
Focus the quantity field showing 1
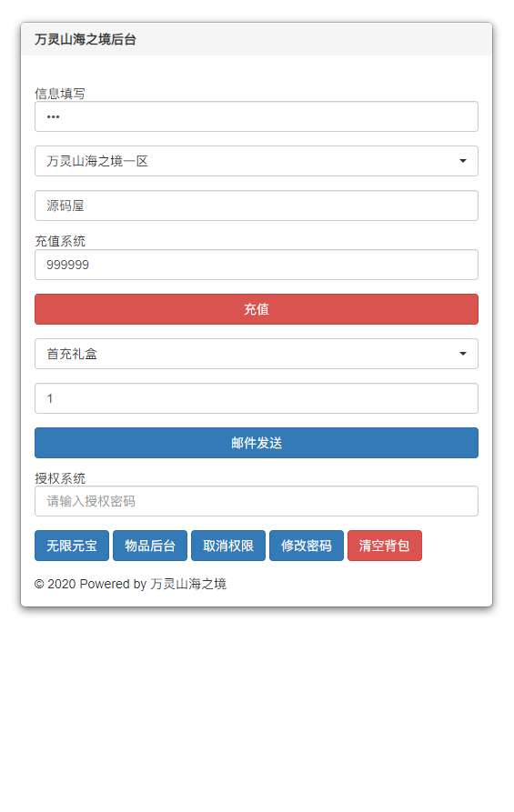(x=256, y=398)
